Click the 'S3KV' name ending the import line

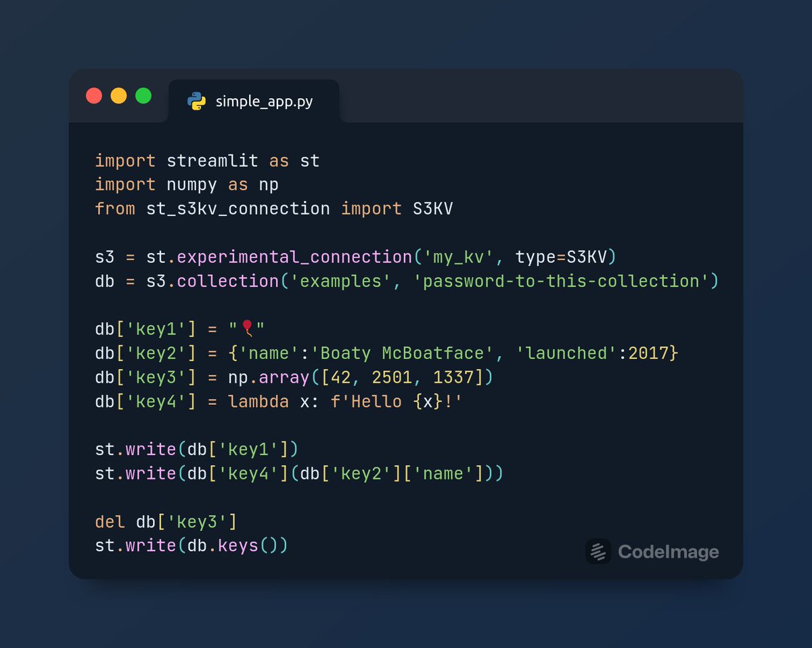433,209
